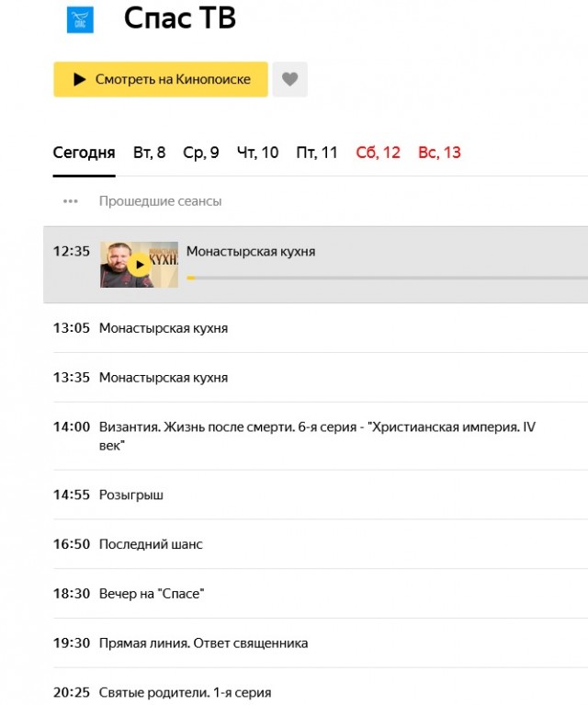Image resolution: width=588 pixels, height=705 pixels.
Task: Open the Чт, 10 schedule tab
Action: click(257, 153)
